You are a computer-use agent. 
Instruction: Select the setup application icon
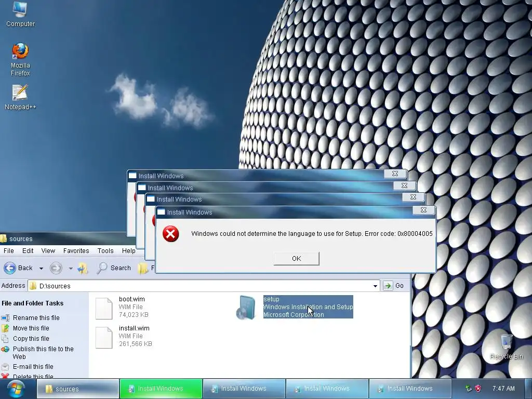(x=246, y=308)
